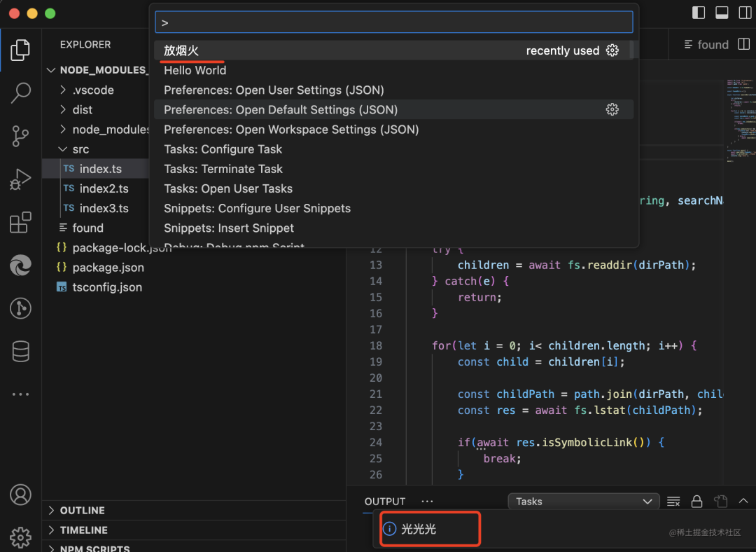Open the Search view in activity bar
The width and height of the screenshot is (756, 552).
point(20,92)
